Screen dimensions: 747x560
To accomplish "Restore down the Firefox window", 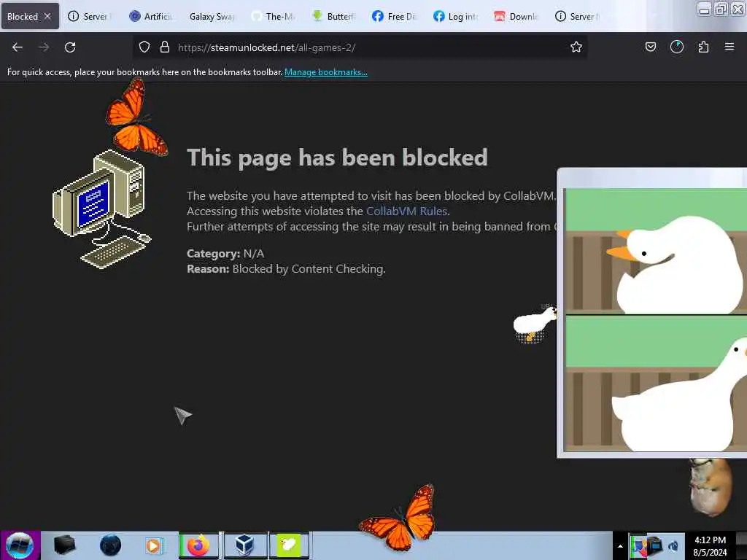I will tap(721, 9).
